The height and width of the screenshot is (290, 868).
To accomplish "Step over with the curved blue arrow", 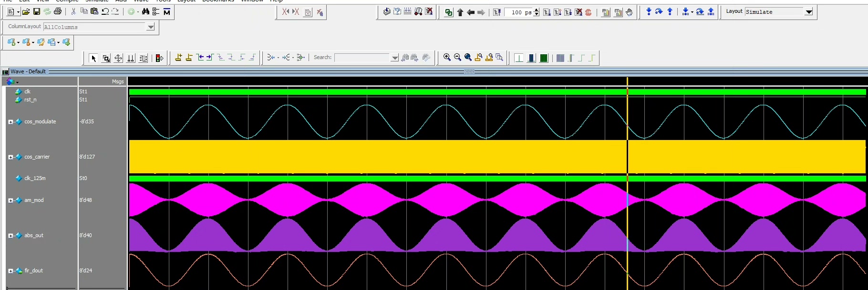I will (659, 11).
